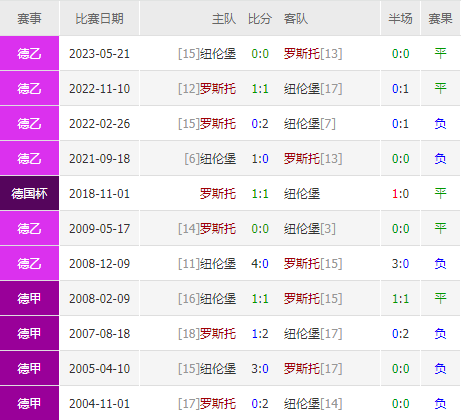Click the 德乙 tag for 2023-05-21 match

click(x=29, y=54)
